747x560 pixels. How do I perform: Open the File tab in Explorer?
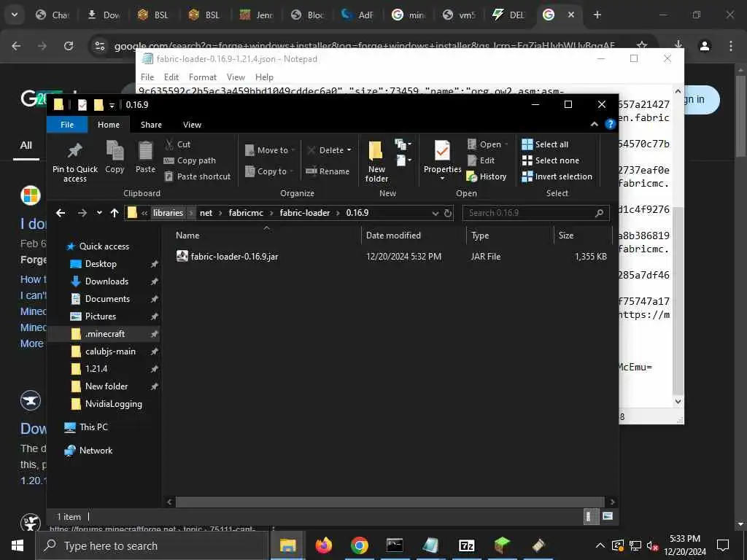[x=67, y=125]
